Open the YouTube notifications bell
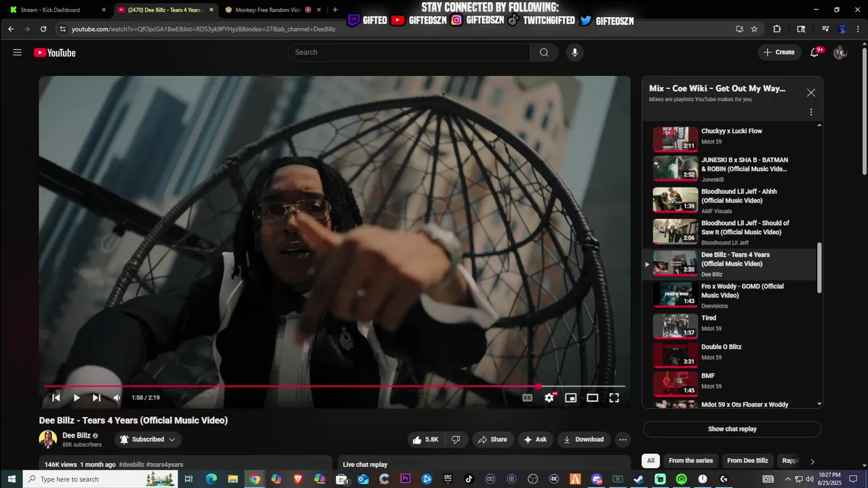868x488 pixels. coord(815,52)
